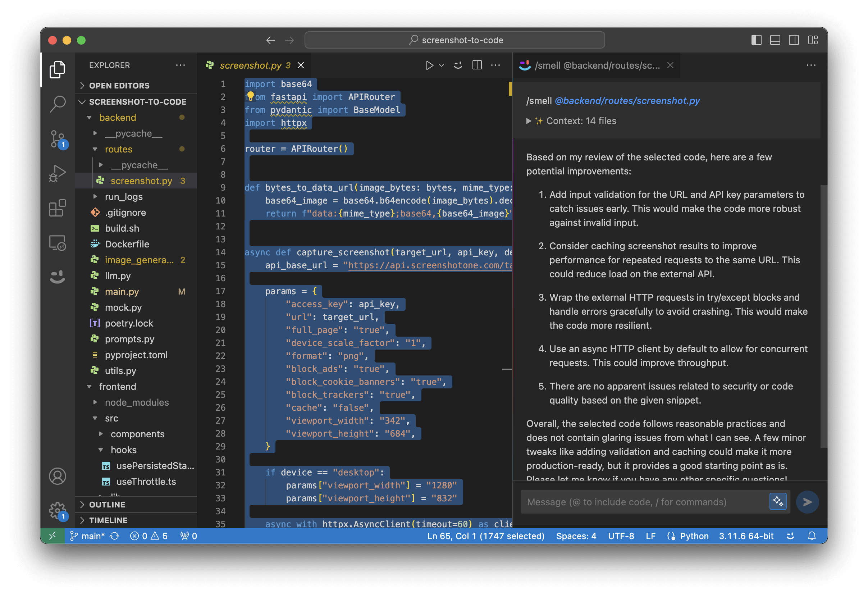Run the Python file with play icon
The width and height of the screenshot is (868, 597).
pos(429,65)
